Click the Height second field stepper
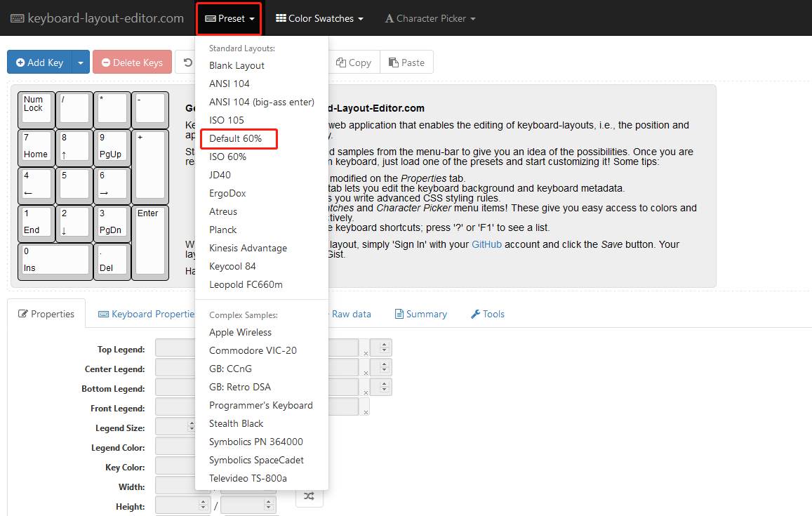Viewport: 812px width, 516px height. [268, 504]
